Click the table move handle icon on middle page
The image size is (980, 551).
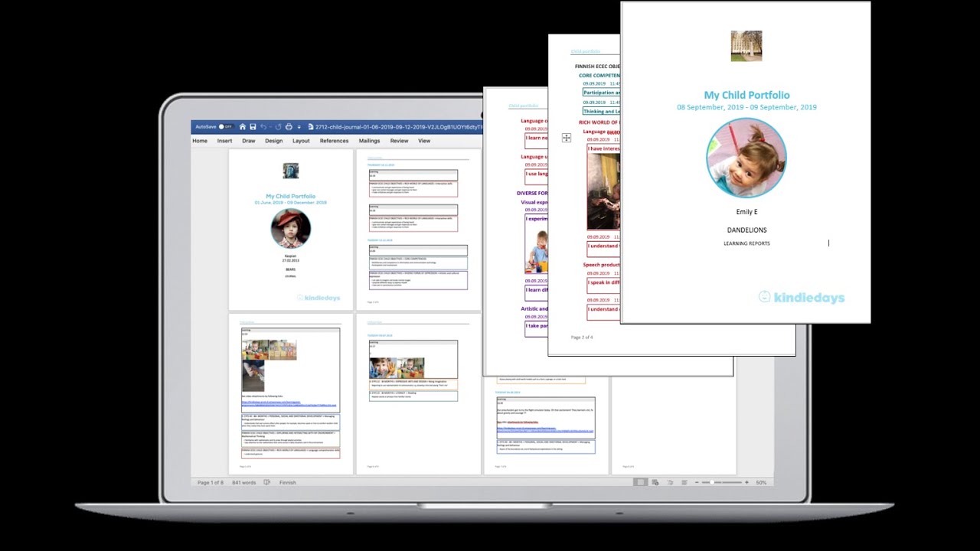(566, 138)
